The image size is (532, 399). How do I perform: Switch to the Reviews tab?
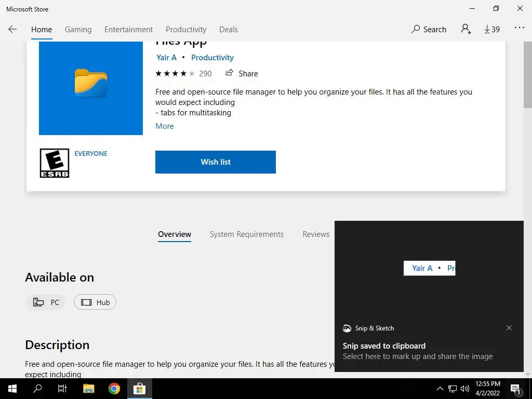pyautogui.click(x=316, y=234)
